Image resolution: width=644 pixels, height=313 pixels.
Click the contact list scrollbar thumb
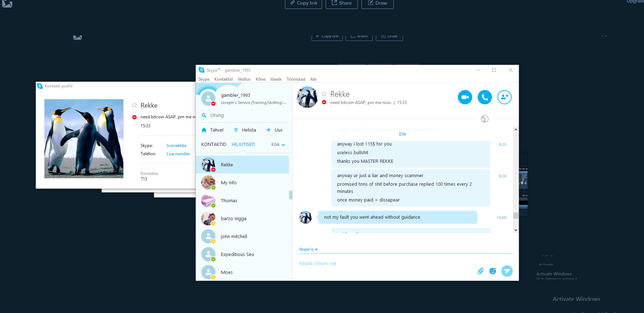click(x=290, y=195)
